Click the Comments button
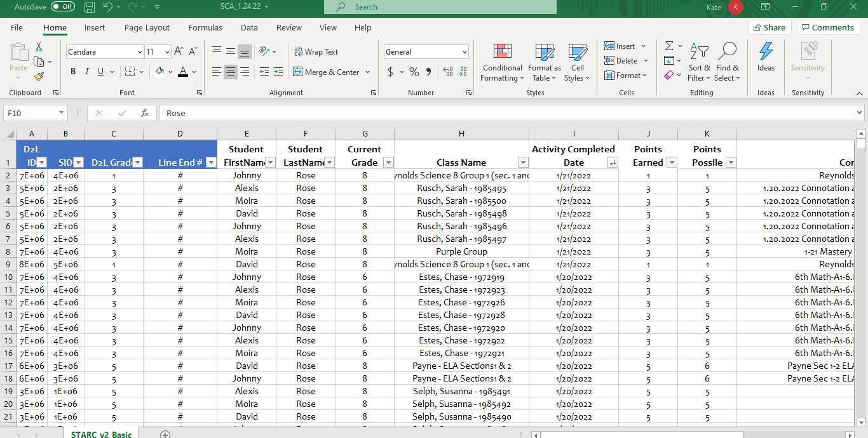Screen dimensions: 868x438 (x=828, y=27)
